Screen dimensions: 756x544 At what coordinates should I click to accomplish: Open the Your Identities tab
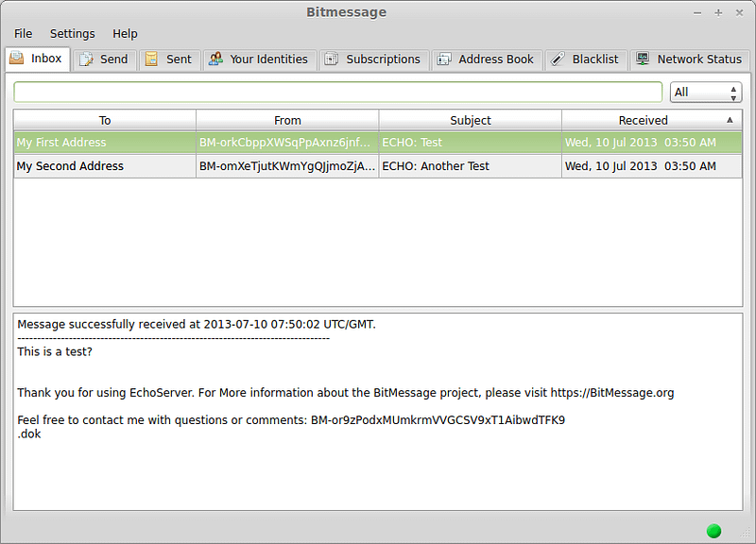tap(260, 59)
